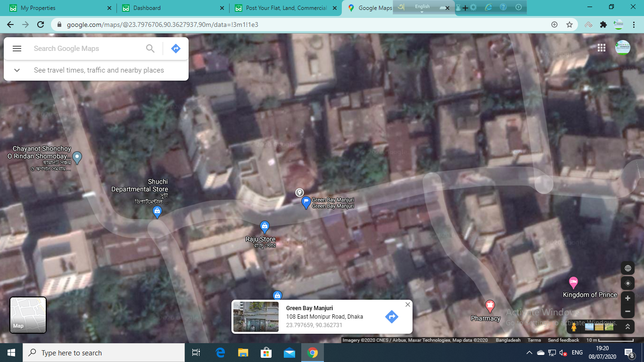Click the Chayanot Shonchoy map pin

pos(77,158)
